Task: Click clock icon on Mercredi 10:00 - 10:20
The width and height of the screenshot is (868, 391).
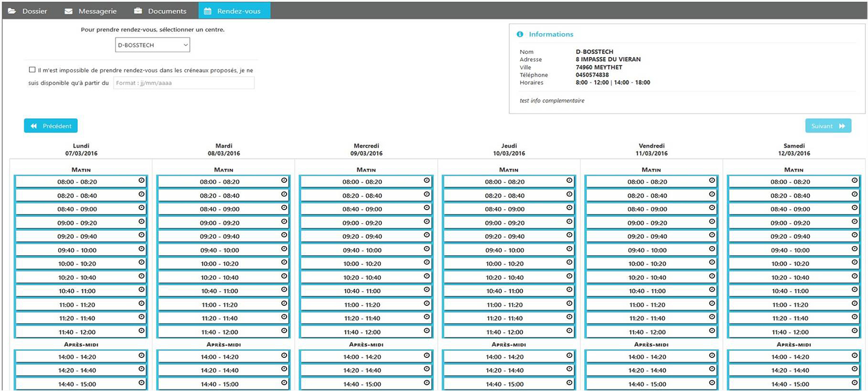Action: pyautogui.click(x=427, y=262)
